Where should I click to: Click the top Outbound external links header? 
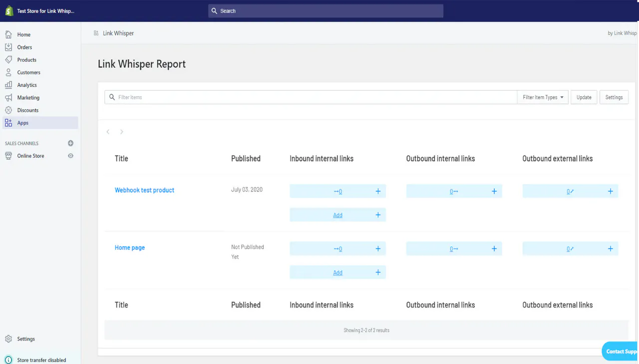tap(558, 159)
